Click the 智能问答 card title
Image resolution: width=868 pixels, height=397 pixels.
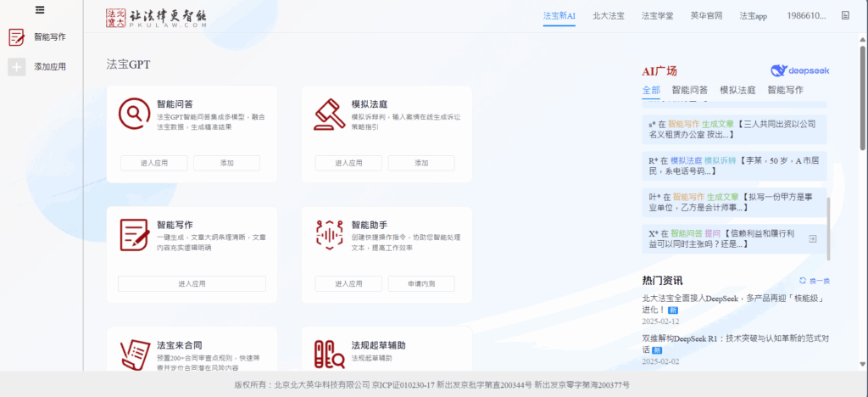click(175, 103)
